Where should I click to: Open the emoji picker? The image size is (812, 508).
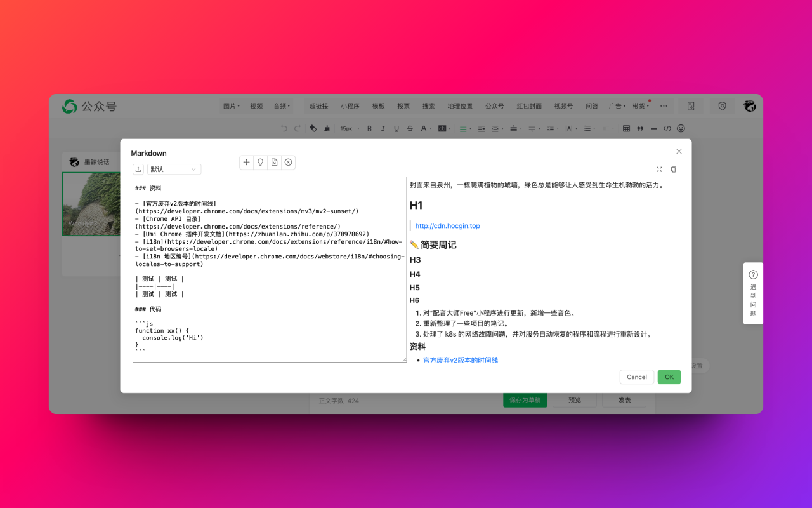pos(681,128)
